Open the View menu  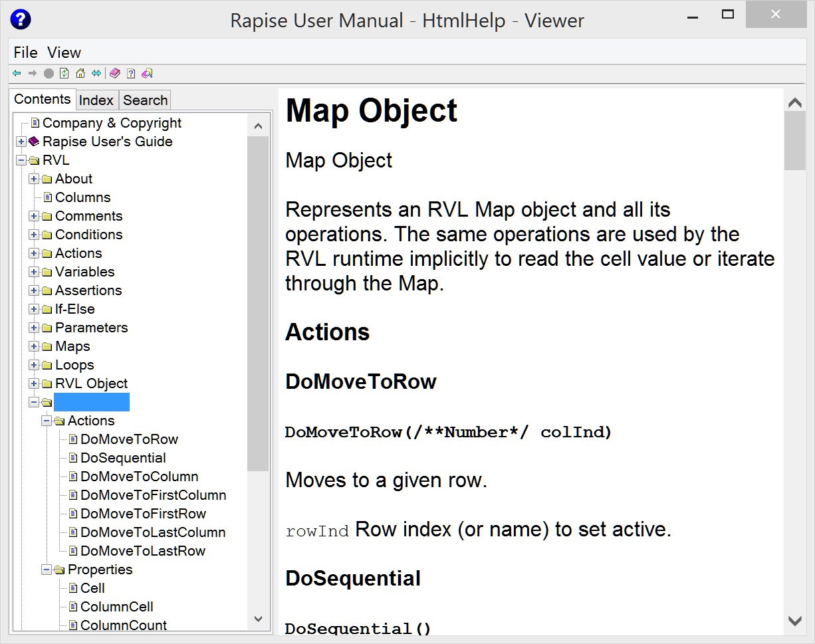64,53
